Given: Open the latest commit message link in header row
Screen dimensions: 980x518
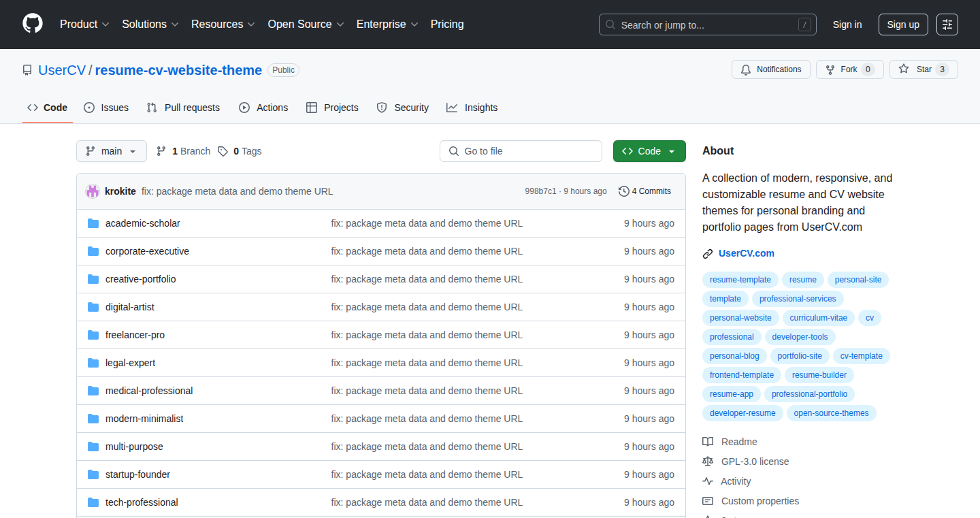Looking at the screenshot, I should [238, 191].
